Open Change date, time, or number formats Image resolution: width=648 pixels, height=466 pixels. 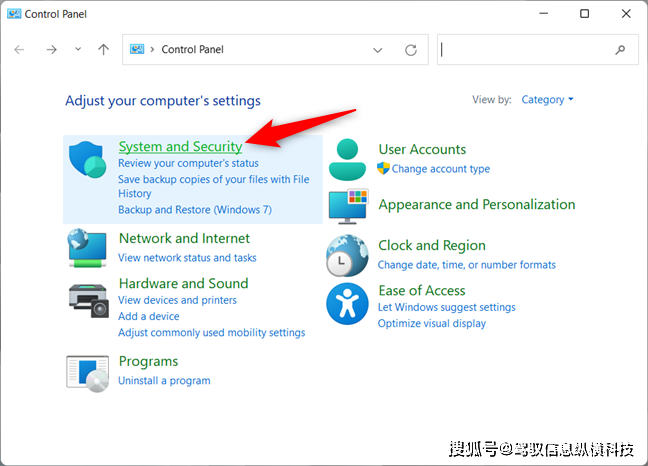coord(467,265)
